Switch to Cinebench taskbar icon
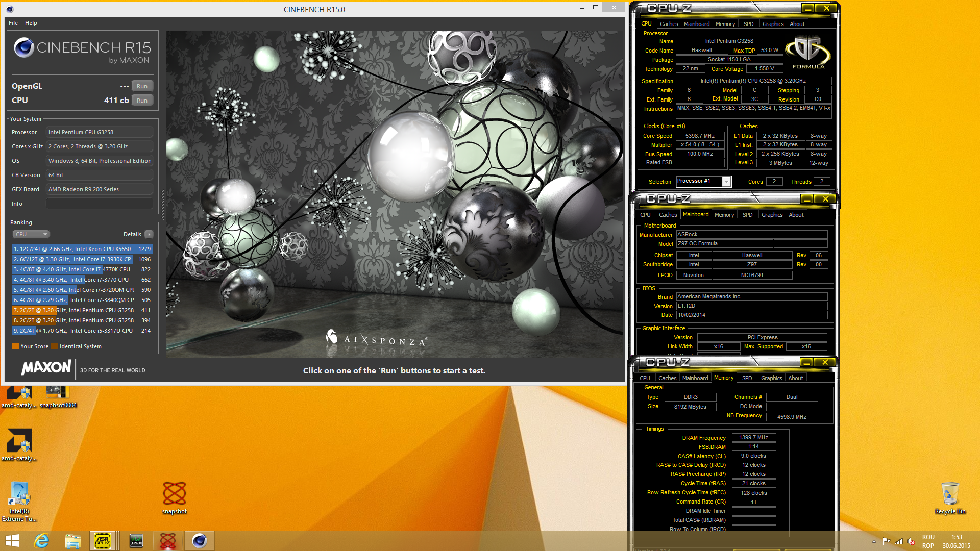Image resolution: width=980 pixels, height=551 pixels. 199,541
